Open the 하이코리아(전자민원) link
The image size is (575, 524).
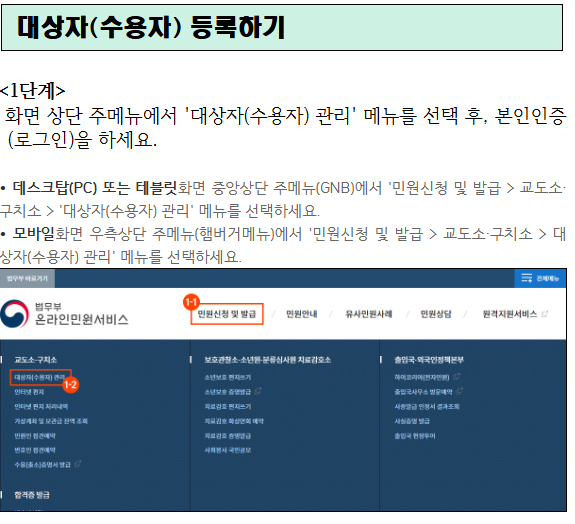tap(422, 377)
